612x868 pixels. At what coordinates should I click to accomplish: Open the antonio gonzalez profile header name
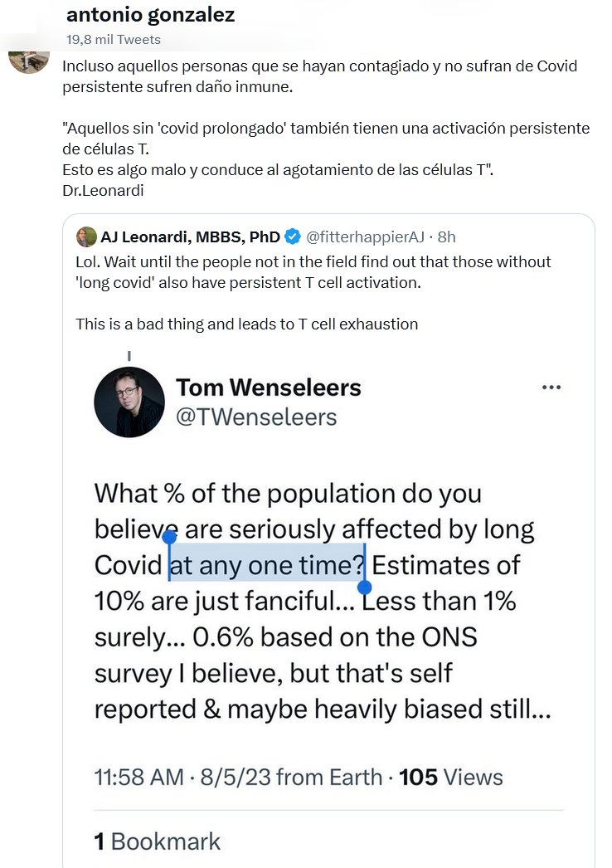(x=150, y=14)
